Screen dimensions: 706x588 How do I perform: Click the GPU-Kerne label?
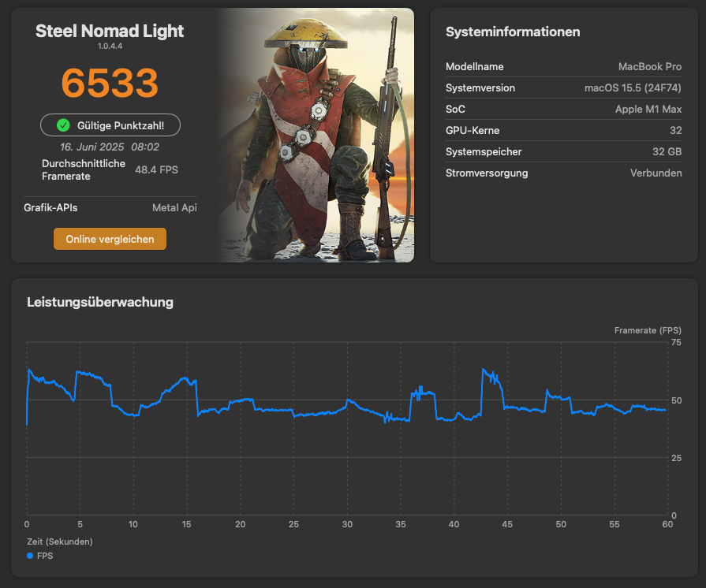click(x=473, y=131)
